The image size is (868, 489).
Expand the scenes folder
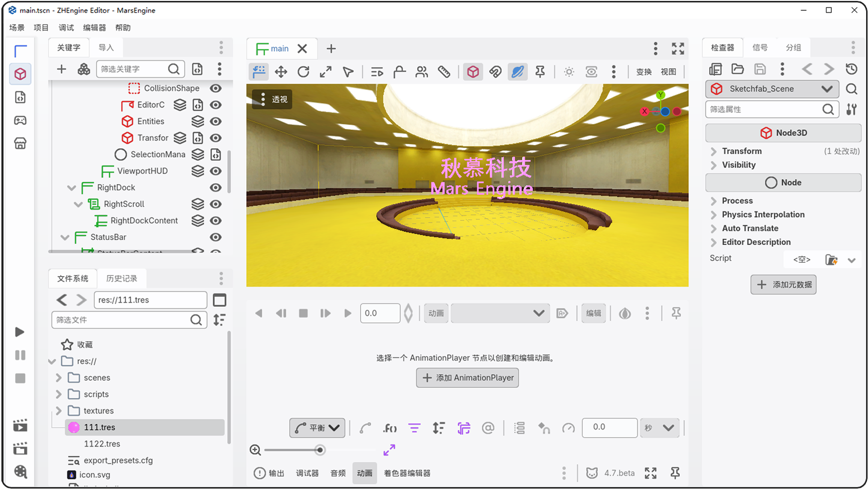pos(59,378)
